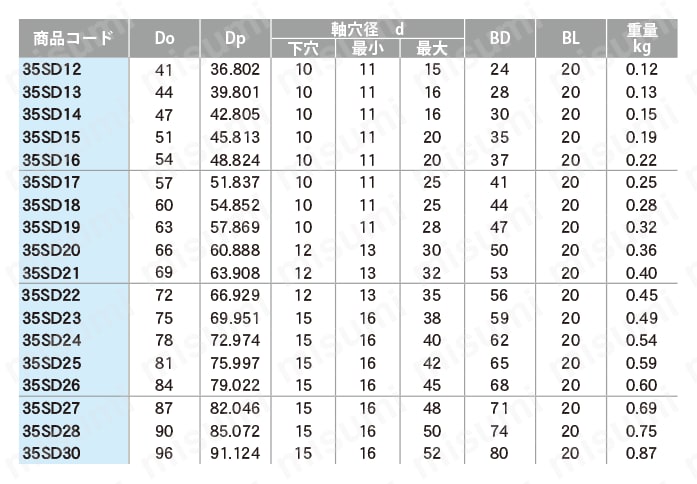Select product code 35SD13
697x484 pixels.
tap(52, 92)
